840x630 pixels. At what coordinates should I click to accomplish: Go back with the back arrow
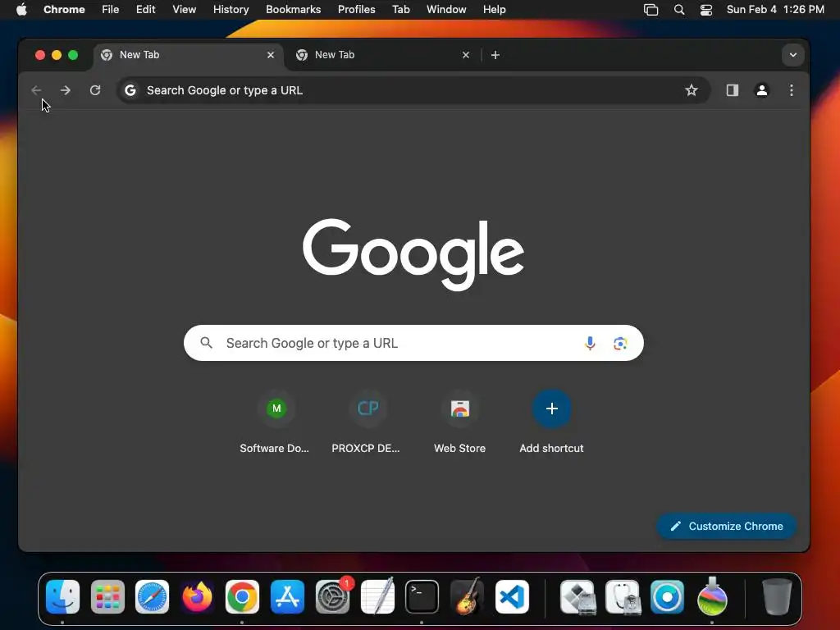click(36, 90)
